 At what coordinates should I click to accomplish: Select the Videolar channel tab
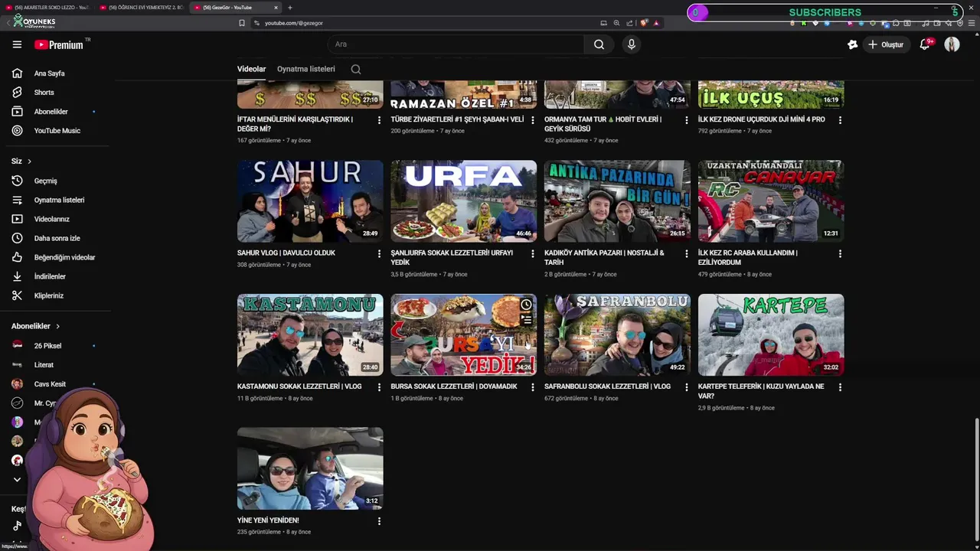click(251, 69)
